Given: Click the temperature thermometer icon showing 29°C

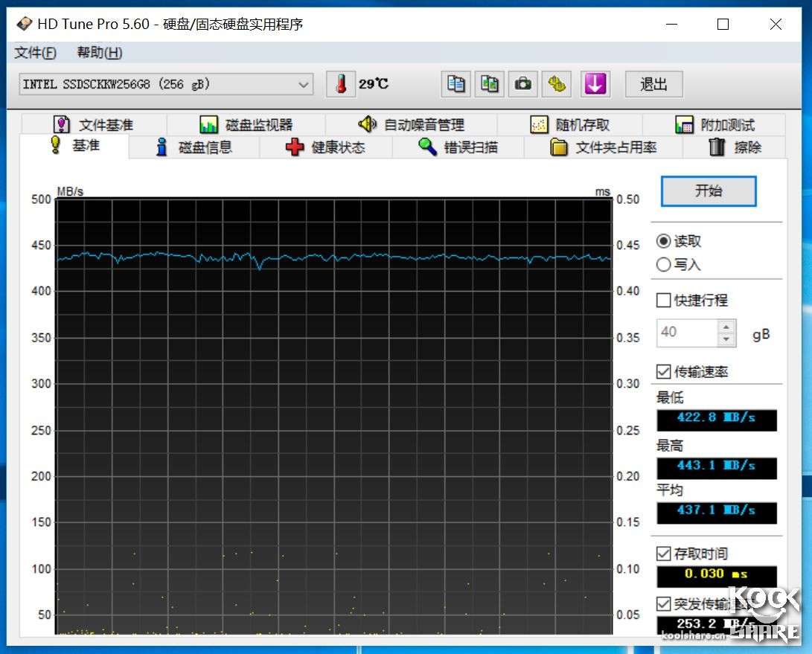Looking at the screenshot, I should [342, 84].
